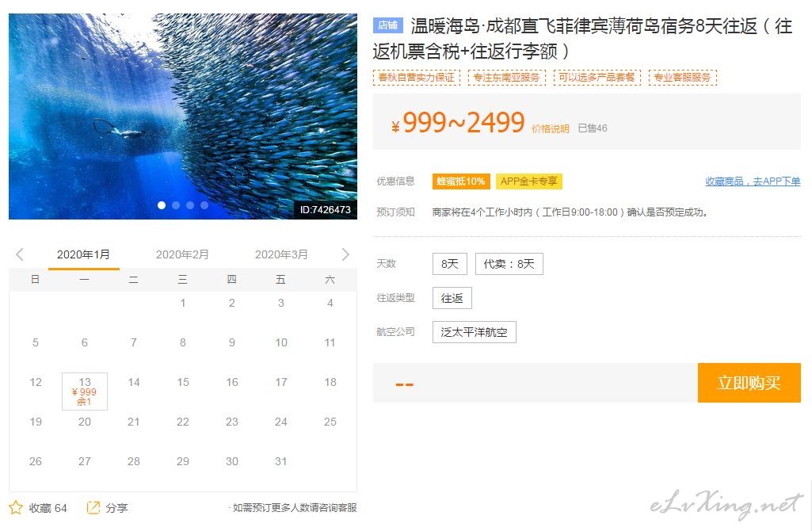812x531 pixels.
Task: Click the 天数 label
Action: click(387, 263)
